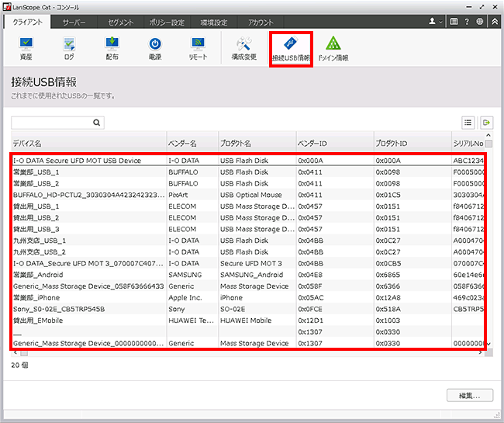Sort by デバイス名 column header

89,144
